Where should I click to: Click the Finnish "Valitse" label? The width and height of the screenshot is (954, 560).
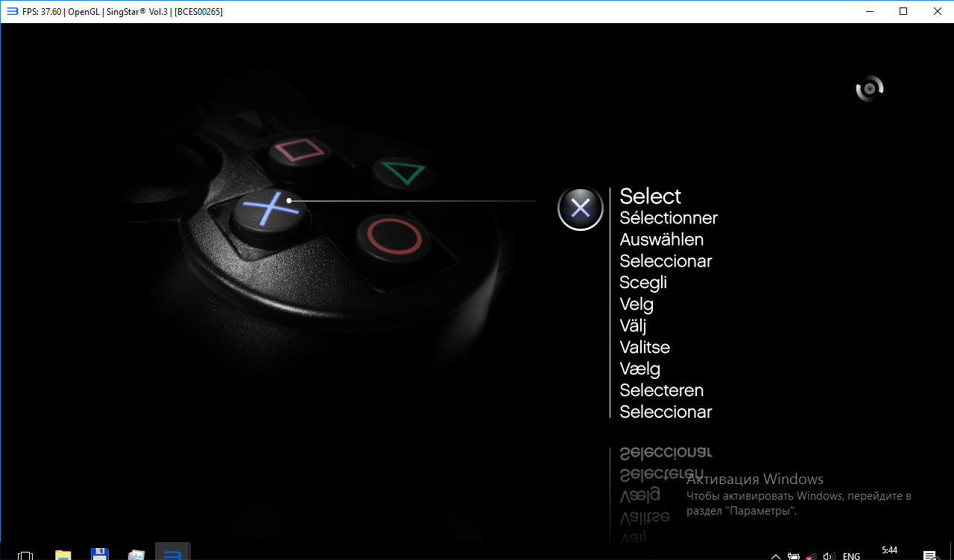coord(645,348)
